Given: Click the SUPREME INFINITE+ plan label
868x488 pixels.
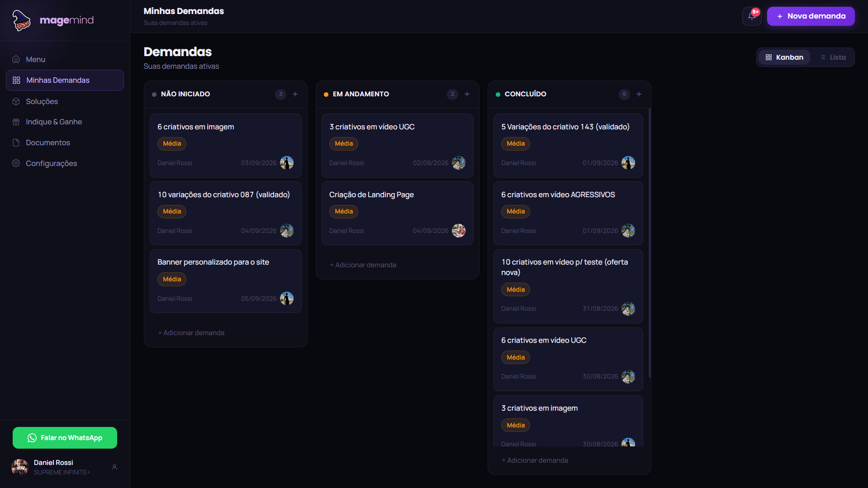Looking at the screenshot, I should 62,472.
